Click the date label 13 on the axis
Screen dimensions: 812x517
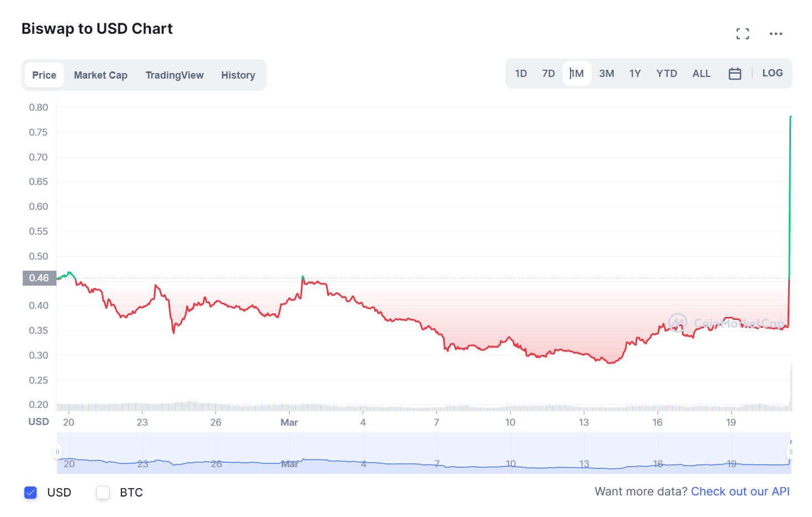pos(584,422)
